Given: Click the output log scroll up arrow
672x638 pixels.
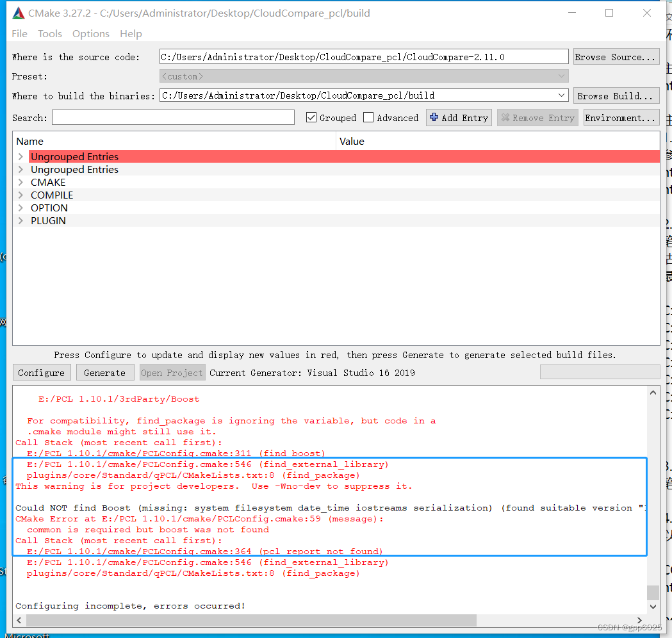Looking at the screenshot, I should (653, 393).
